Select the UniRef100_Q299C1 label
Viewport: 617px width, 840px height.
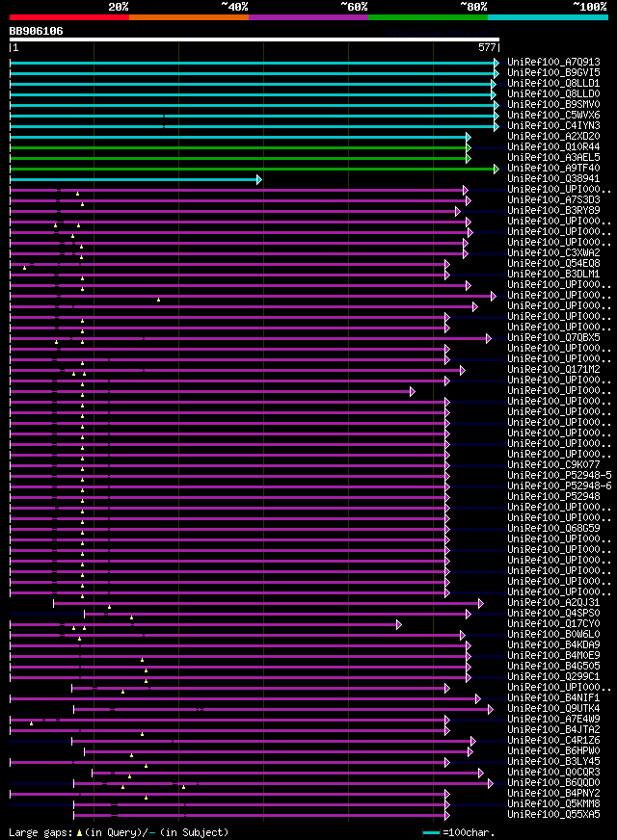pyautogui.click(x=553, y=676)
